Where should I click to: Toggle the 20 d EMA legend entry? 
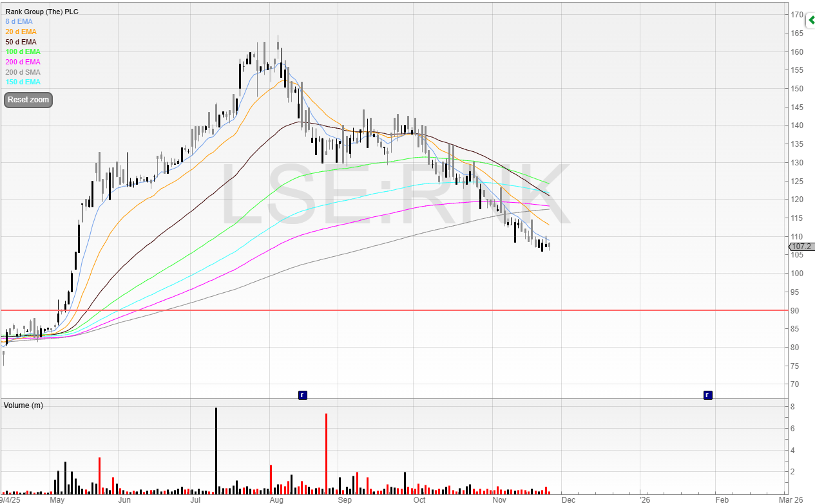[21, 32]
